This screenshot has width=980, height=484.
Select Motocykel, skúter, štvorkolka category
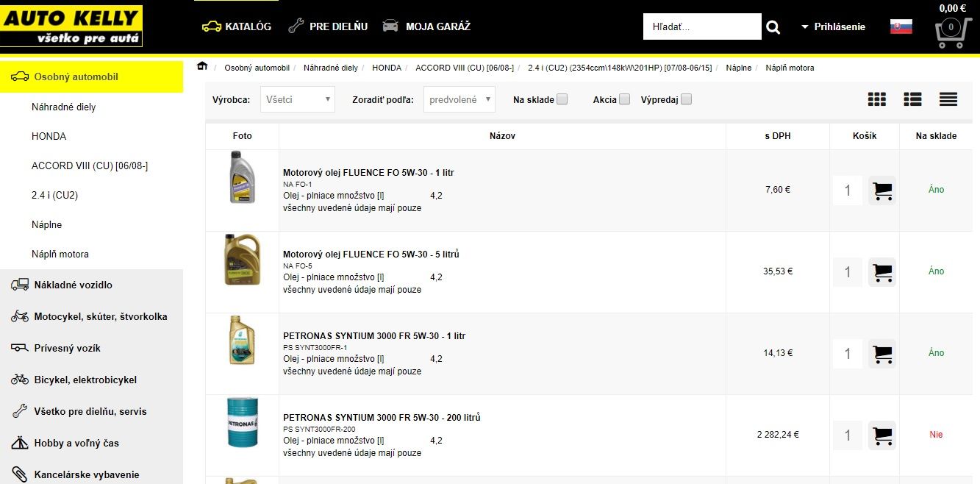point(91,316)
